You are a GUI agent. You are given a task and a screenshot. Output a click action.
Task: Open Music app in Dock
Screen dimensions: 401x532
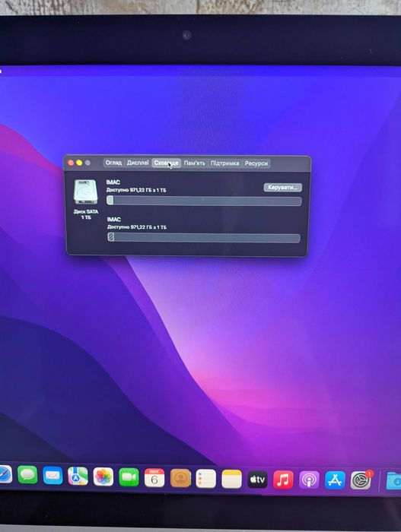(x=283, y=480)
